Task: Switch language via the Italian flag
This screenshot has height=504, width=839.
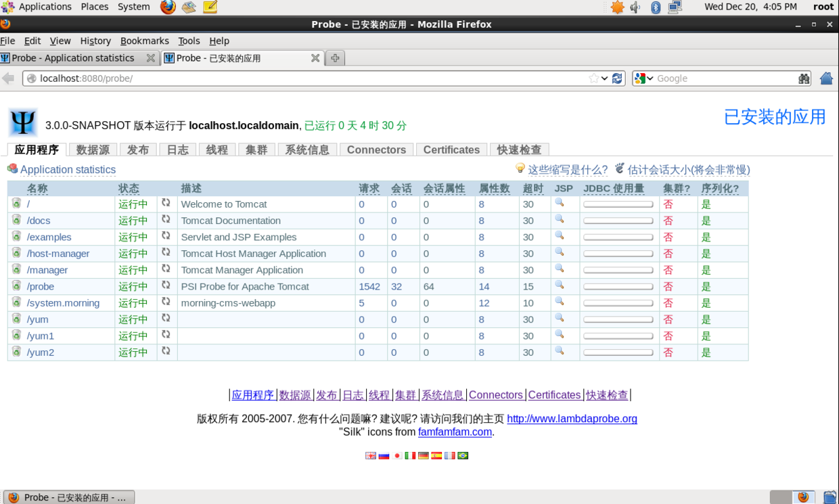Action: click(410, 455)
